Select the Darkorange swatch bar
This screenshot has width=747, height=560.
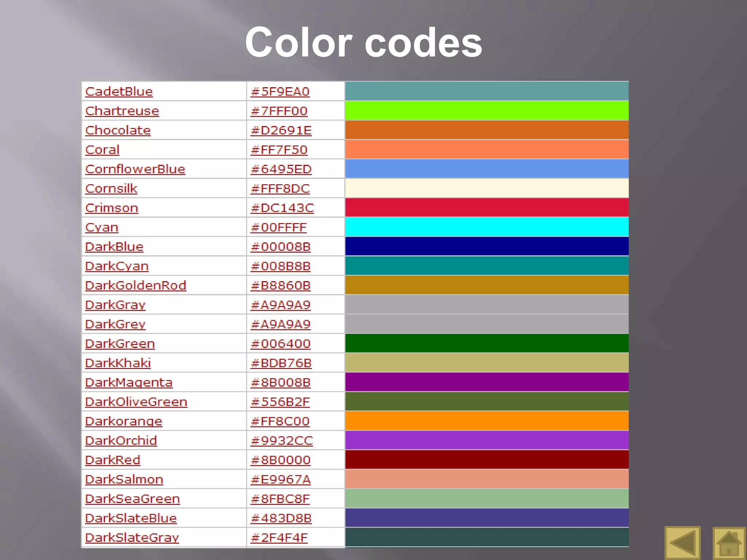point(487,421)
